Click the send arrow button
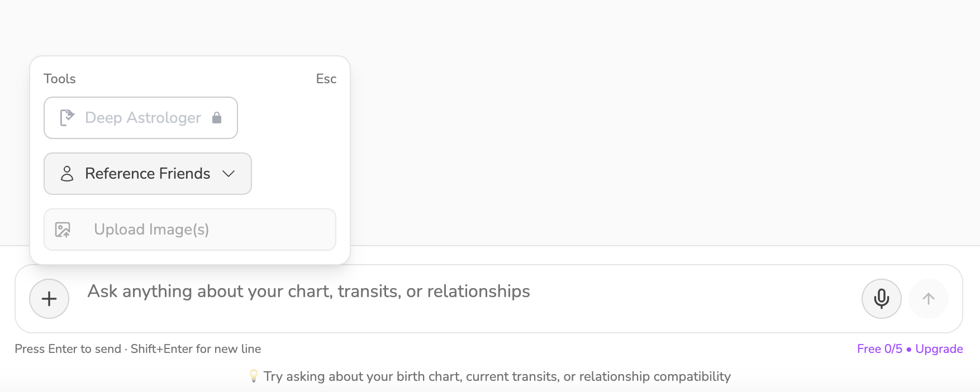The image size is (980, 392). pyautogui.click(x=928, y=299)
